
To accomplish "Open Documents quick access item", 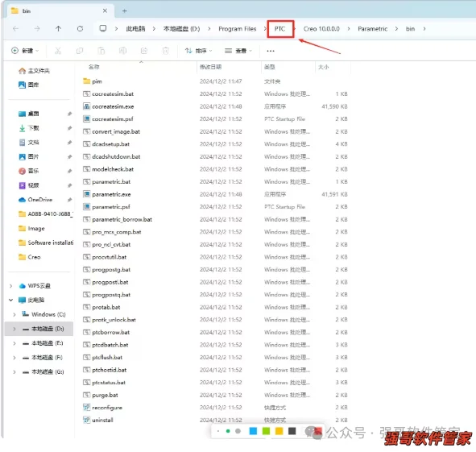I will [28, 143].
